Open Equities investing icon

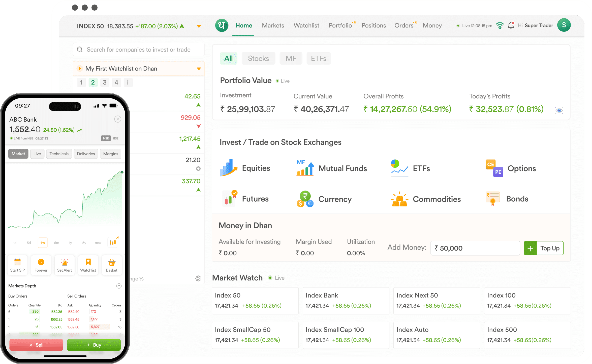click(228, 168)
